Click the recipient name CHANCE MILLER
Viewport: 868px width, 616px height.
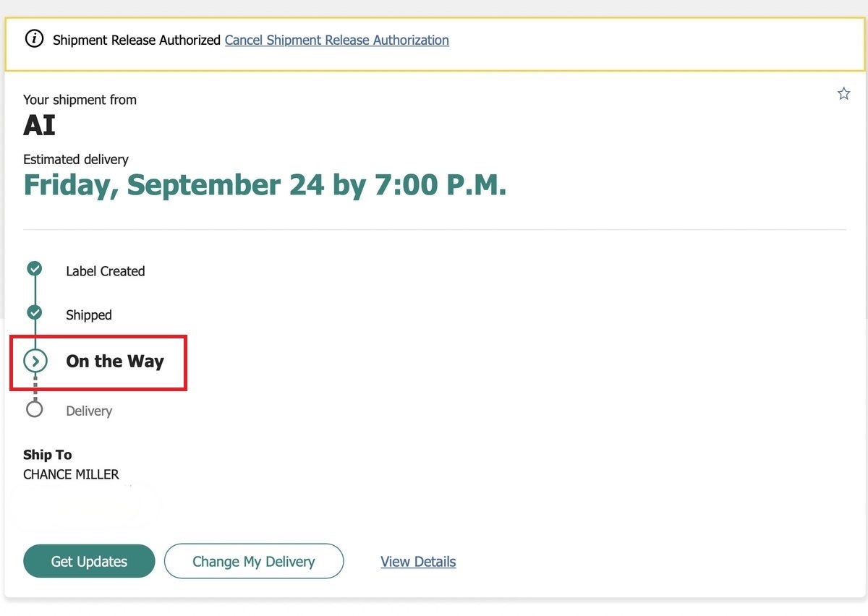coord(71,474)
